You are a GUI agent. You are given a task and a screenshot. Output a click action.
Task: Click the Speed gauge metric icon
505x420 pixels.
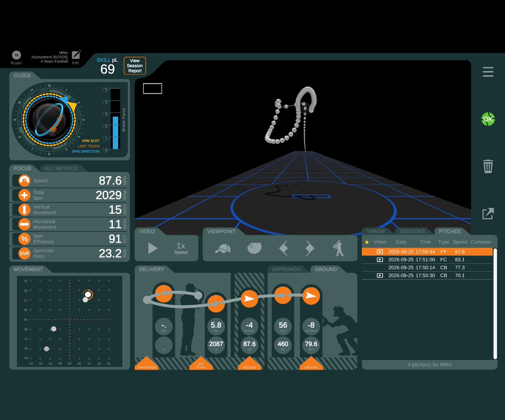coord(24,181)
